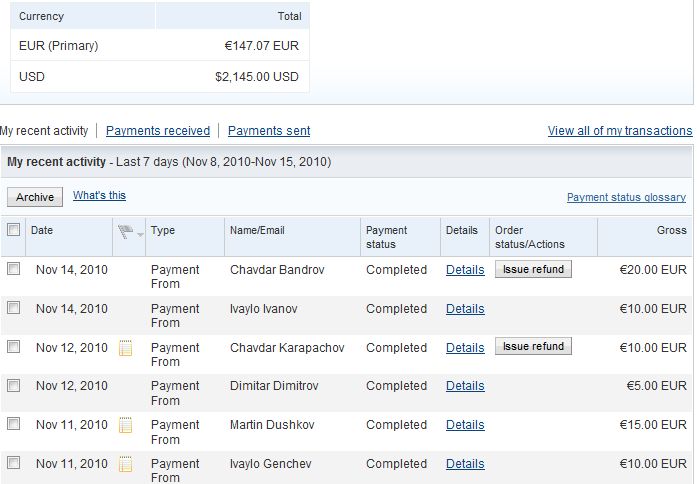
Task: Open the note icon for Martin Dushkov's payment
Action: (x=125, y=425)
